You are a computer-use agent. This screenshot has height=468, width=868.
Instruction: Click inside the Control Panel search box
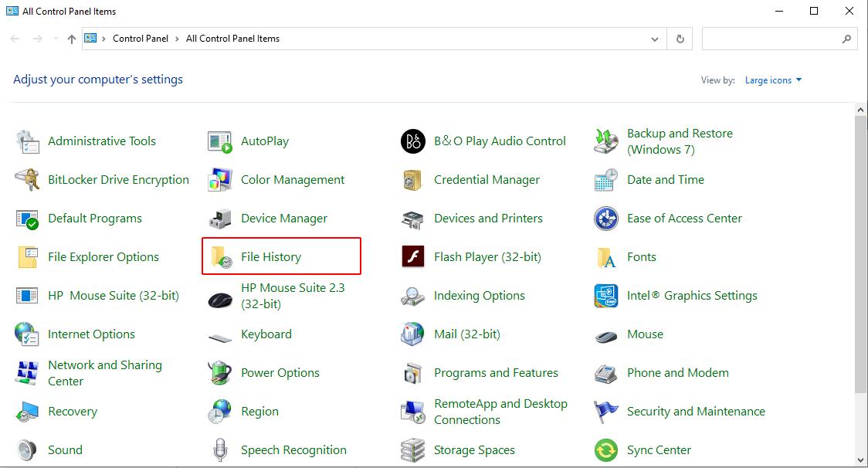pyautogui.click(x=768, y=39)
